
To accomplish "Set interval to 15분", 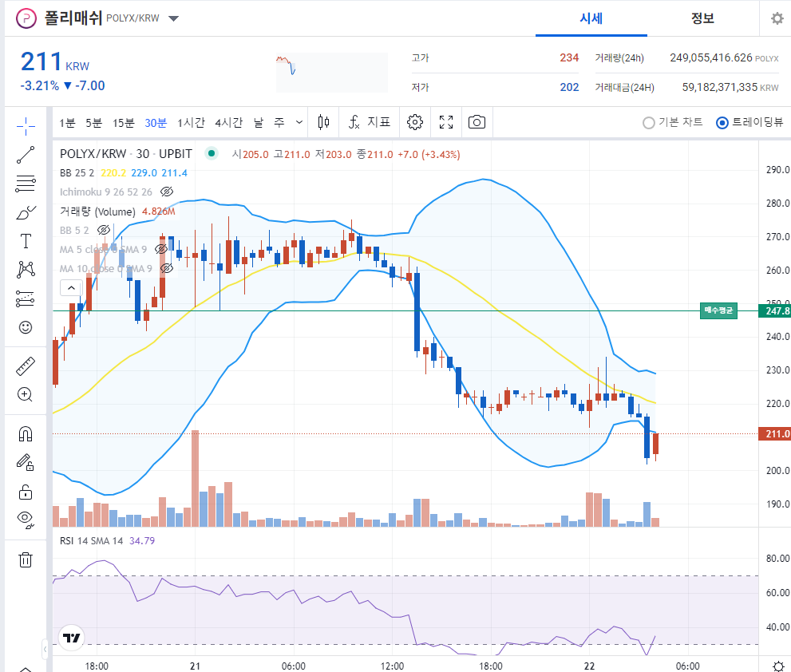I will (x=124, y=123).
